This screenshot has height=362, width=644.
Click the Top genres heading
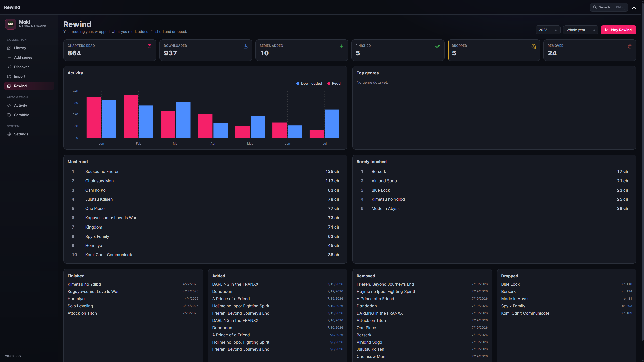tap(368, 73)
